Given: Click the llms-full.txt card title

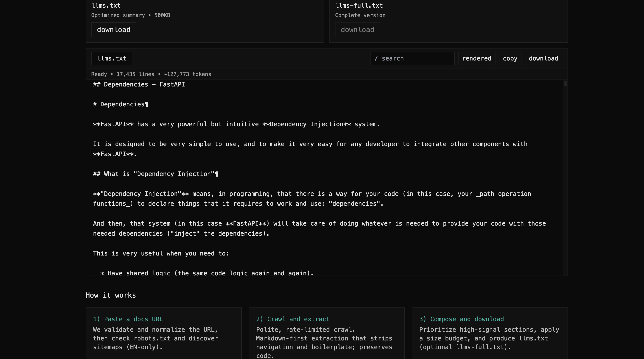Looking at the screenshot, I should click(x=359, y=5).
